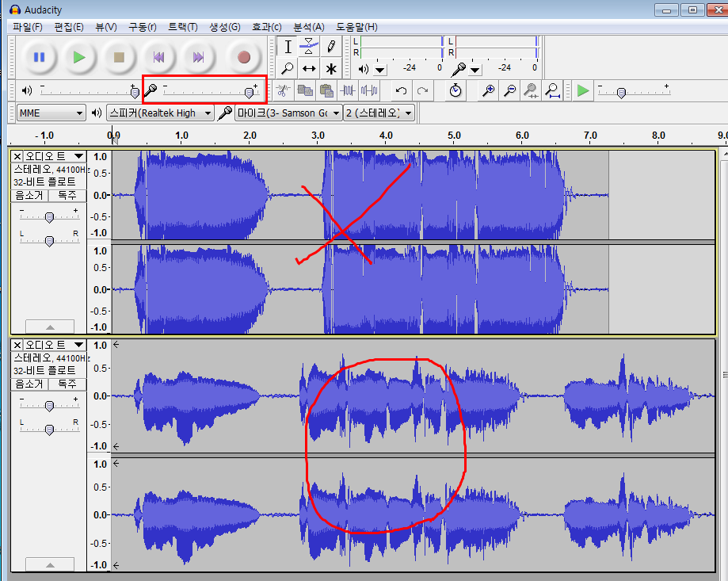Click the Cut scissors icon

point(282,90)
